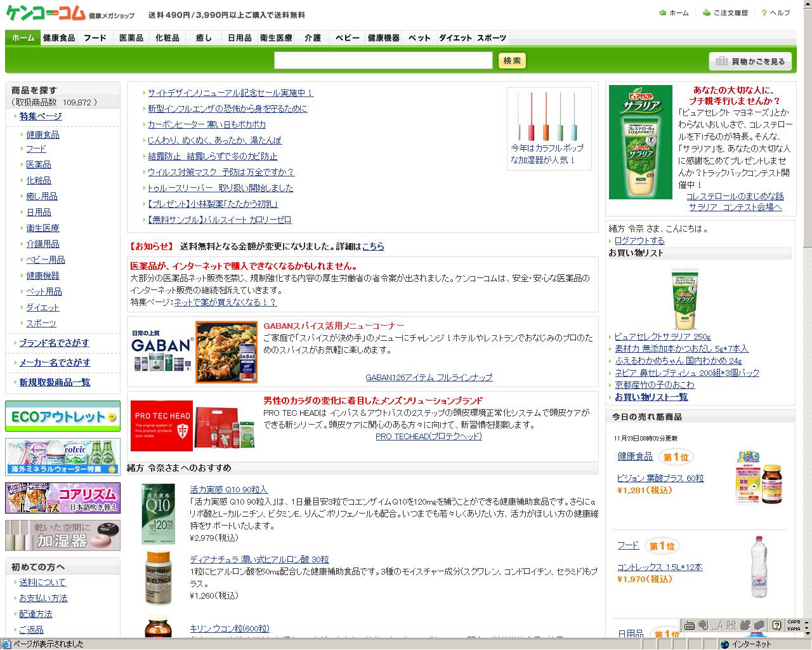Go to the ダイエット navigation tab
The image size is (812, 650).
click(x=455, y=38)
